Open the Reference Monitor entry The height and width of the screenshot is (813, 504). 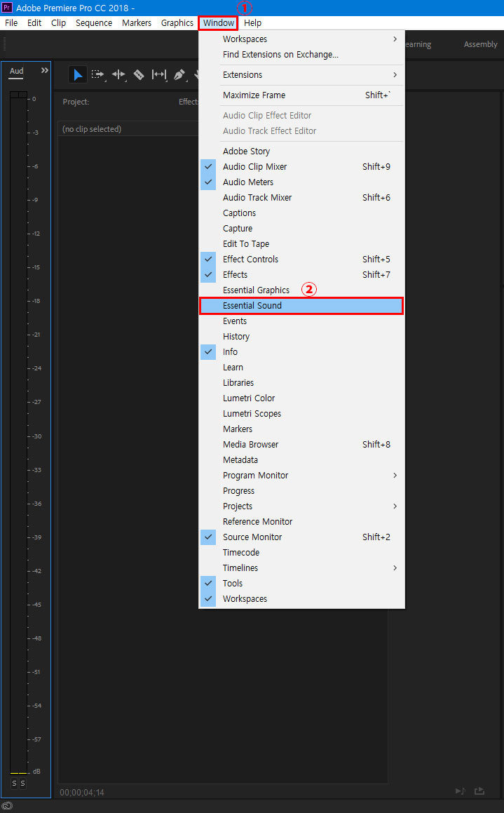pos(301,522)
